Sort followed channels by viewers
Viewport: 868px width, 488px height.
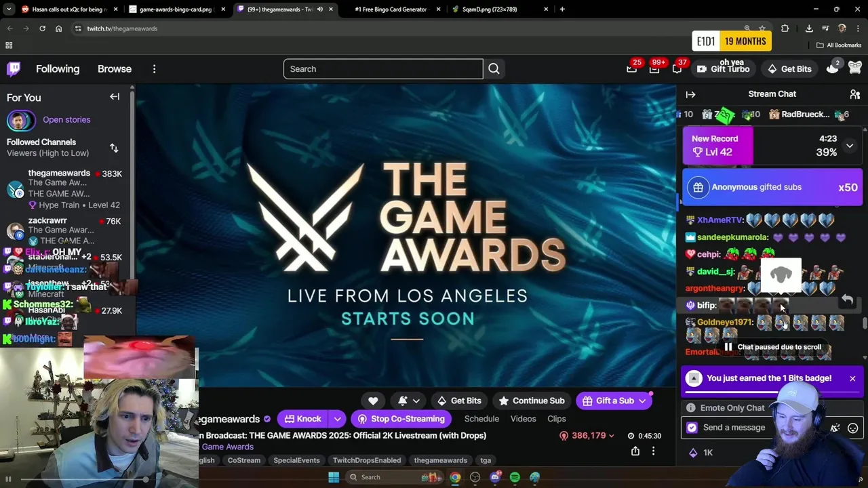(114, 148)
